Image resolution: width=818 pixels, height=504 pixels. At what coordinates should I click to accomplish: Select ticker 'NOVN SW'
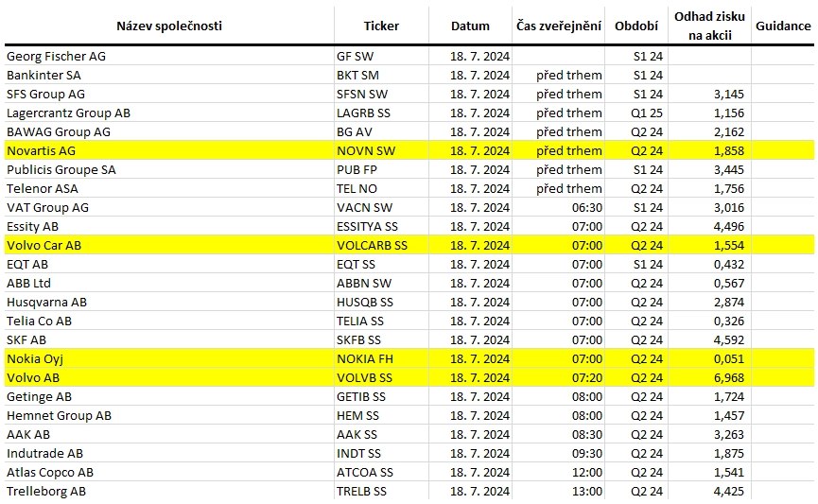coord(366,150)
